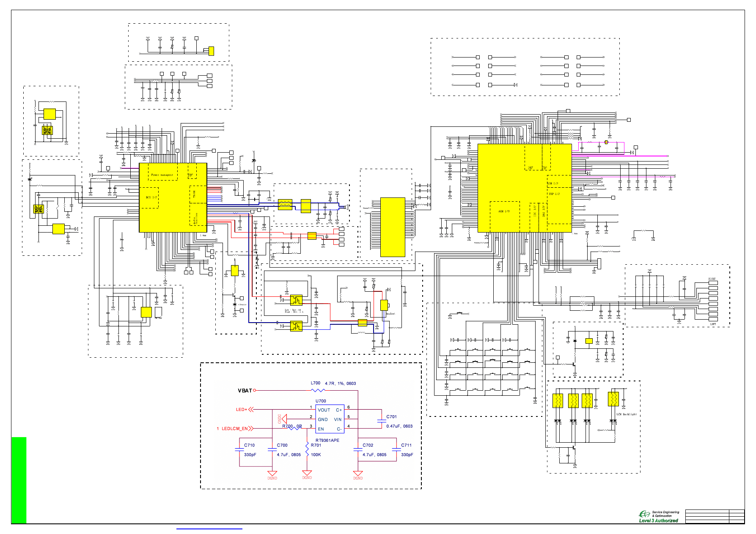This screenshot has width=756, height=534.
Task: Click the DGND ground symbol beside GND pin
Action: pos(284,419)
